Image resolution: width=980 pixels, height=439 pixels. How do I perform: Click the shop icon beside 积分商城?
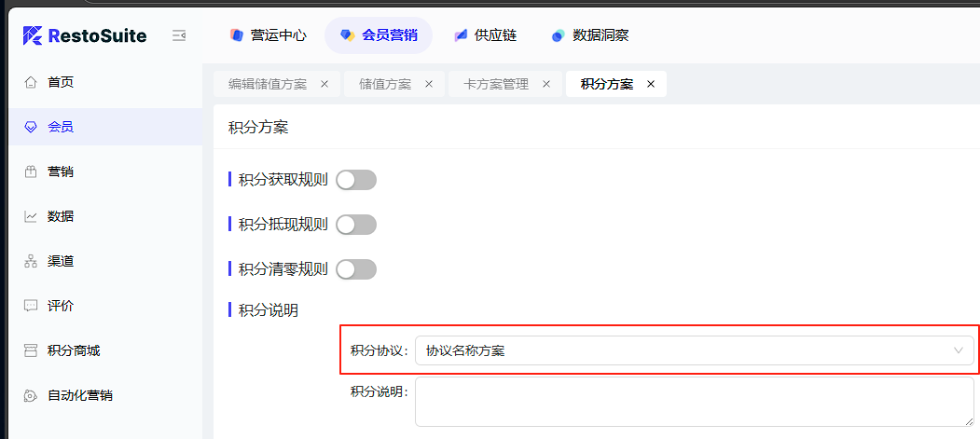coord(30,350)
